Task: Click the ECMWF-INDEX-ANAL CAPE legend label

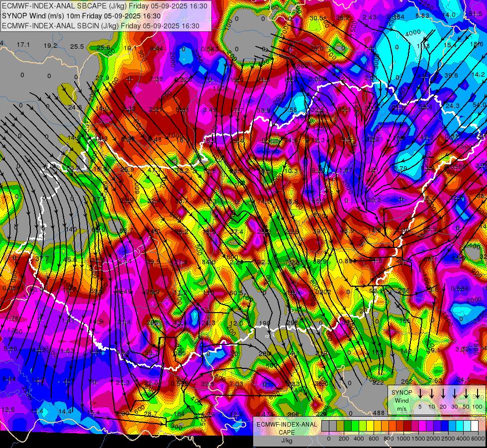Action: coord(287,429)
